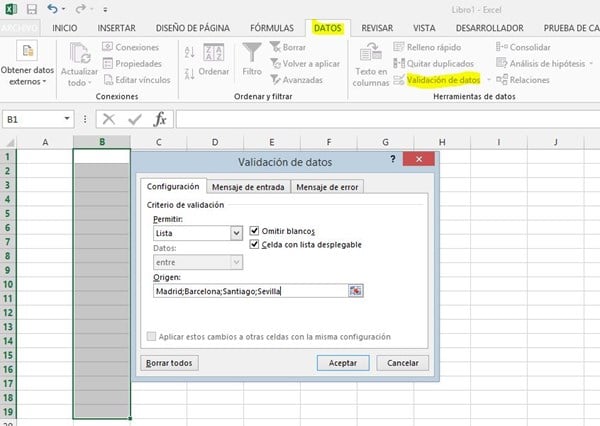The width and height of the screenshot is (600, 426).
Task: Open the Permitir dropdown list
Action: (x=237, y=233)
